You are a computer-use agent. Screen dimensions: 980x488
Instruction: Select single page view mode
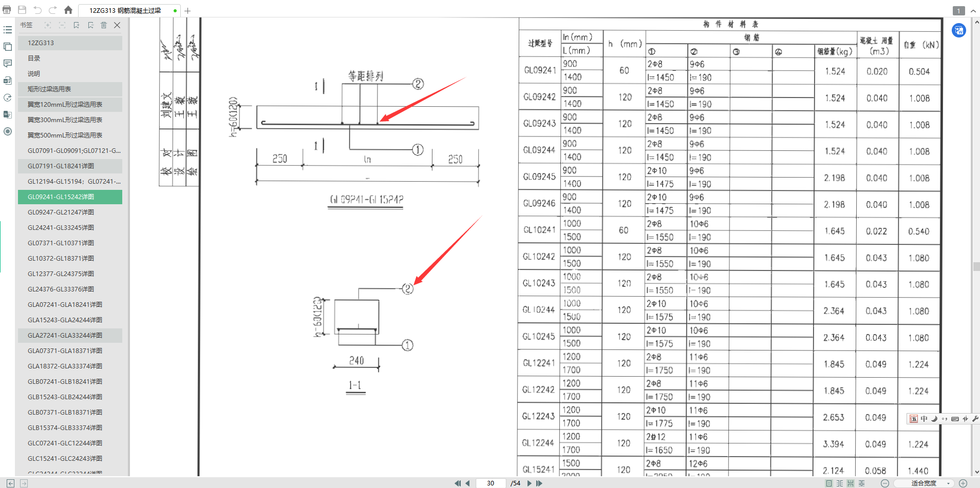(828, 483)
